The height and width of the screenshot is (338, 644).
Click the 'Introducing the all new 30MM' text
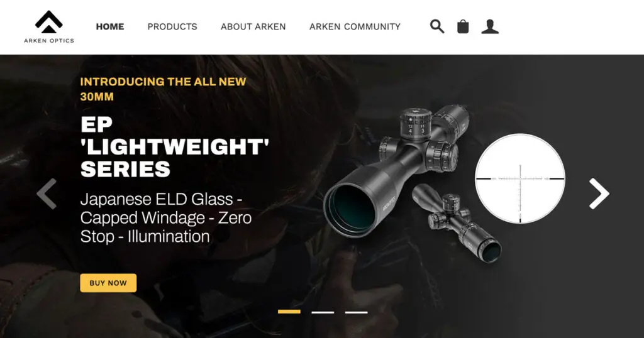click(x=163, y=89)
